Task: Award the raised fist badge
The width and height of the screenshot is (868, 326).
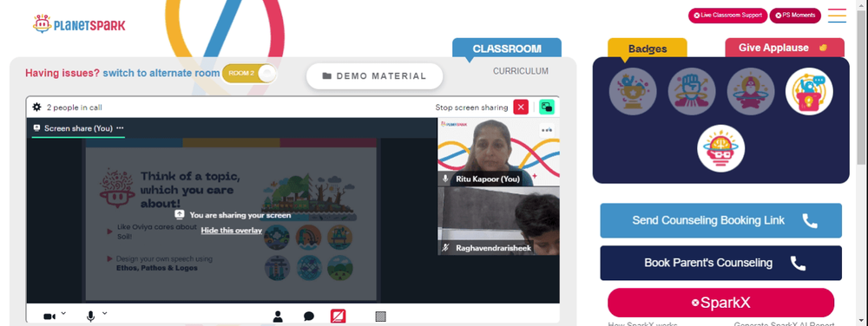Action: click(692, 91)
